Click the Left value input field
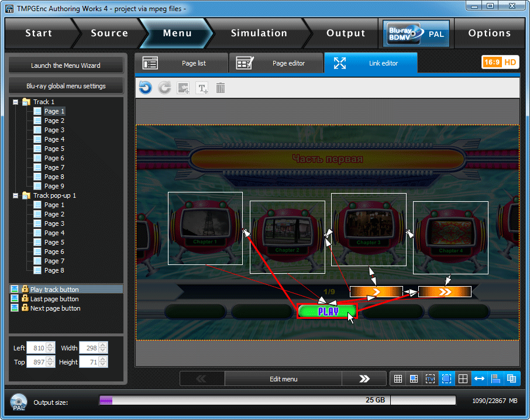The width and height of the screenshot is (530, 420). tap(37, 347)
